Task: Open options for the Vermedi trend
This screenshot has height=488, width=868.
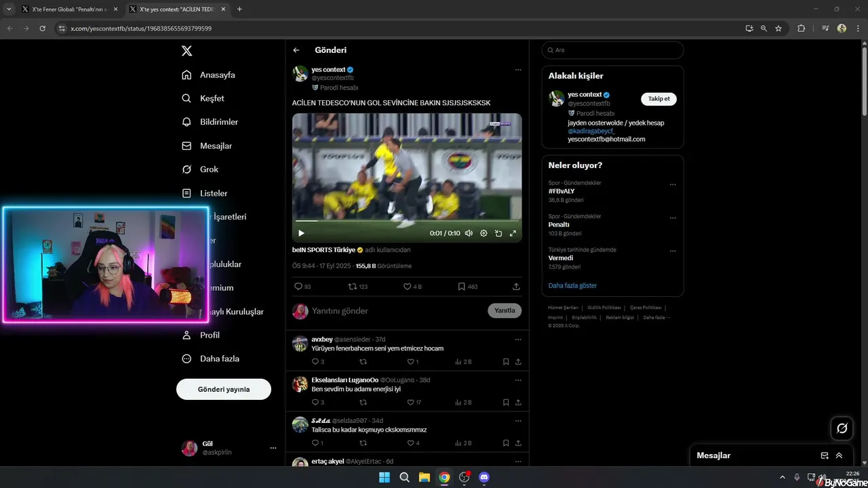Action: click(673, 251)
